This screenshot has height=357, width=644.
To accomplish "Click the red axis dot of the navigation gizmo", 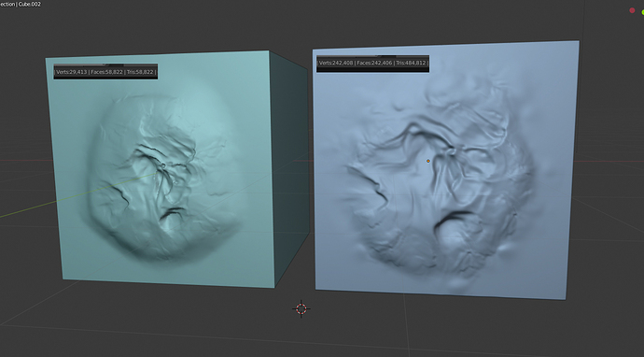I will 632,10.
